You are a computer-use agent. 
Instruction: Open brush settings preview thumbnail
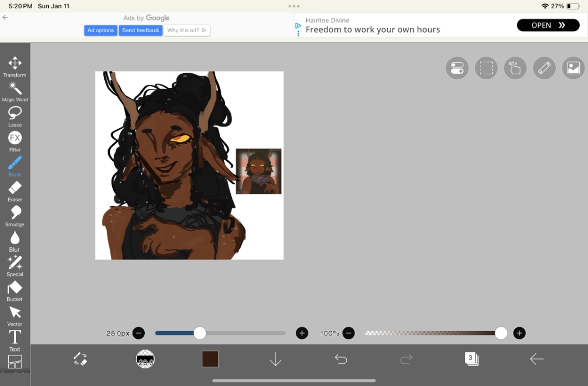point(145,359)
